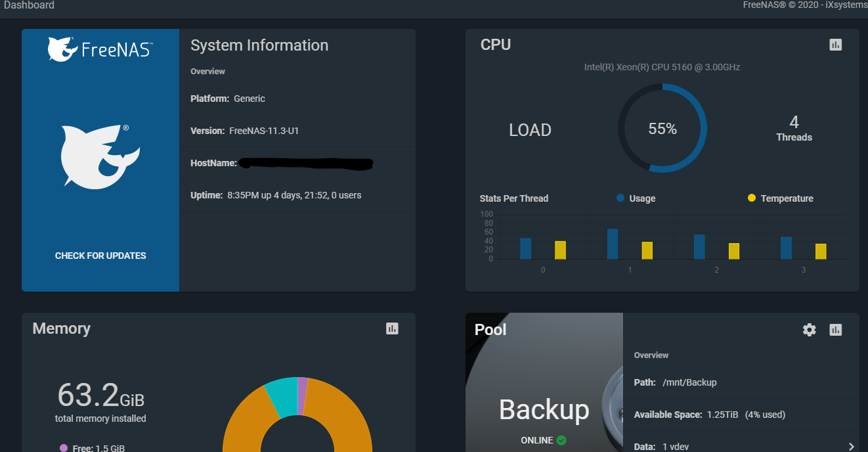Click thread 1 usage bar
The image size is (868, 452).
pos(613,244)
